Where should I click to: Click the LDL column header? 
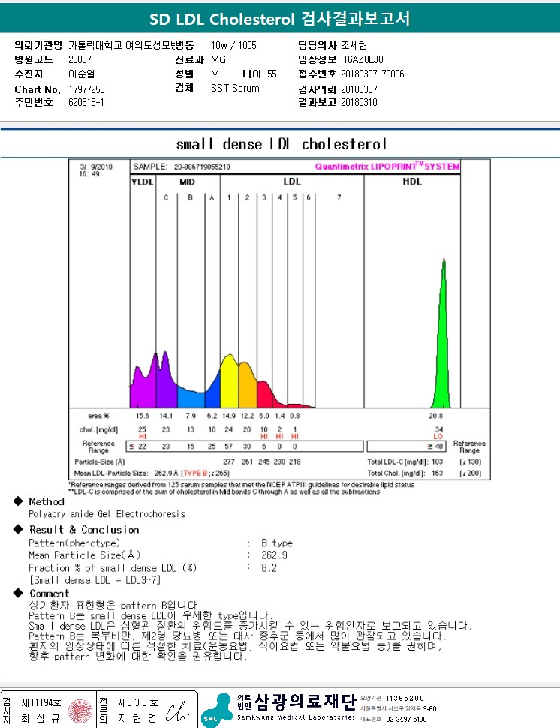292,182
